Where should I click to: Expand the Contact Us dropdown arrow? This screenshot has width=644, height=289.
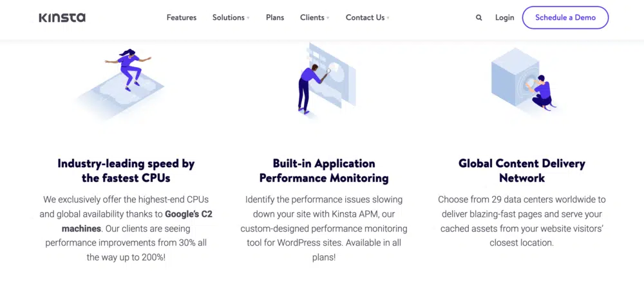[388, 18]
